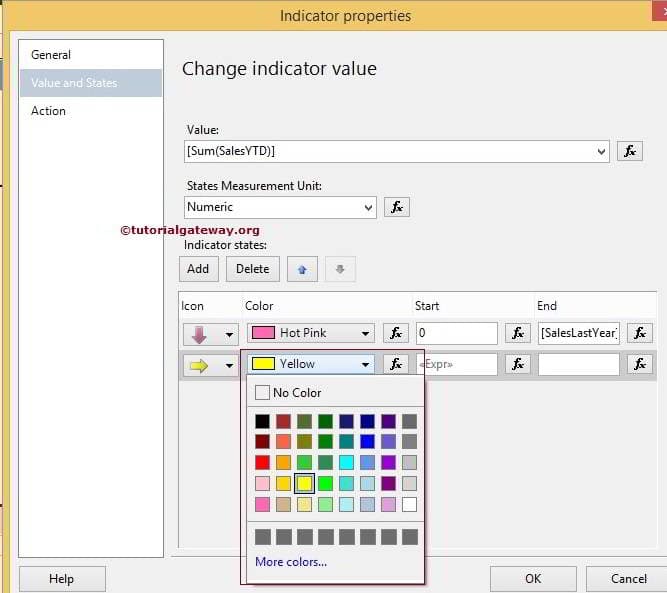The height and width of the screenshot is (593, 667).
Task: Open the General page
Action: pyautogui.click(x=51, y=55)
